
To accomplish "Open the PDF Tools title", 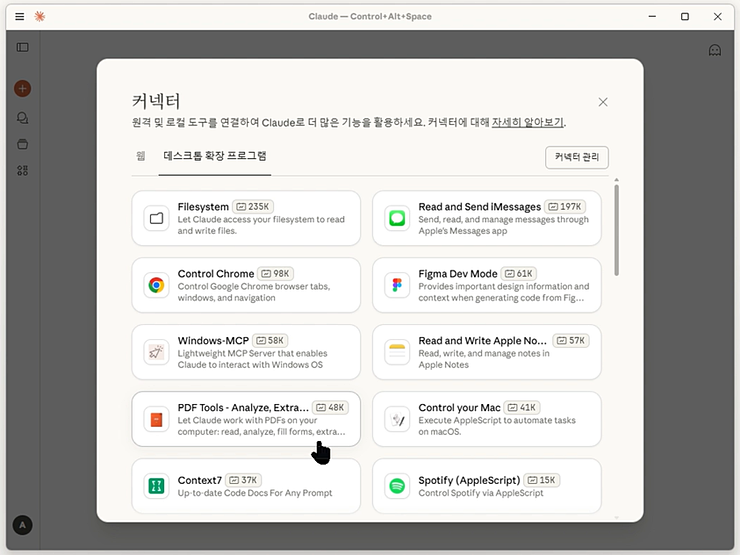I will [243, 408].
